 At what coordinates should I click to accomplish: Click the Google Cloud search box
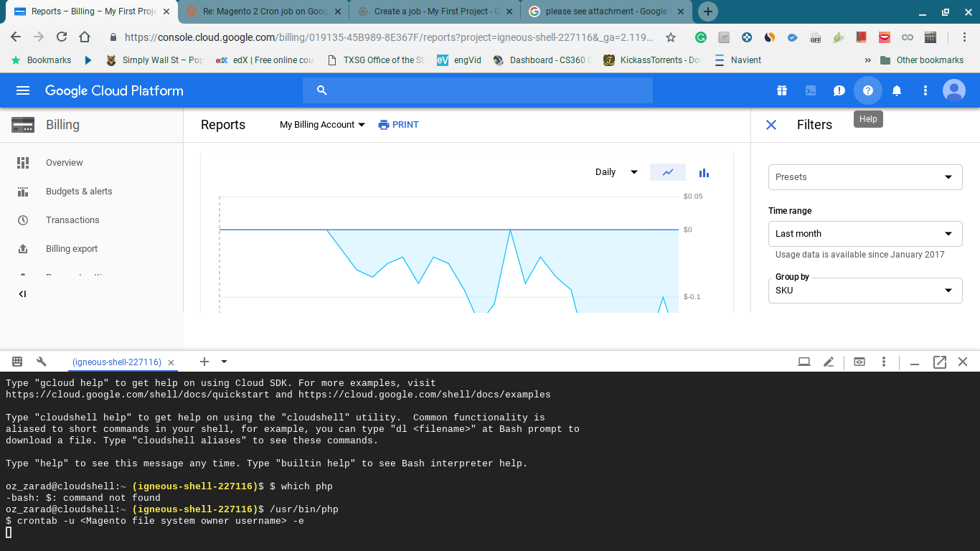(x=477, y=90)
